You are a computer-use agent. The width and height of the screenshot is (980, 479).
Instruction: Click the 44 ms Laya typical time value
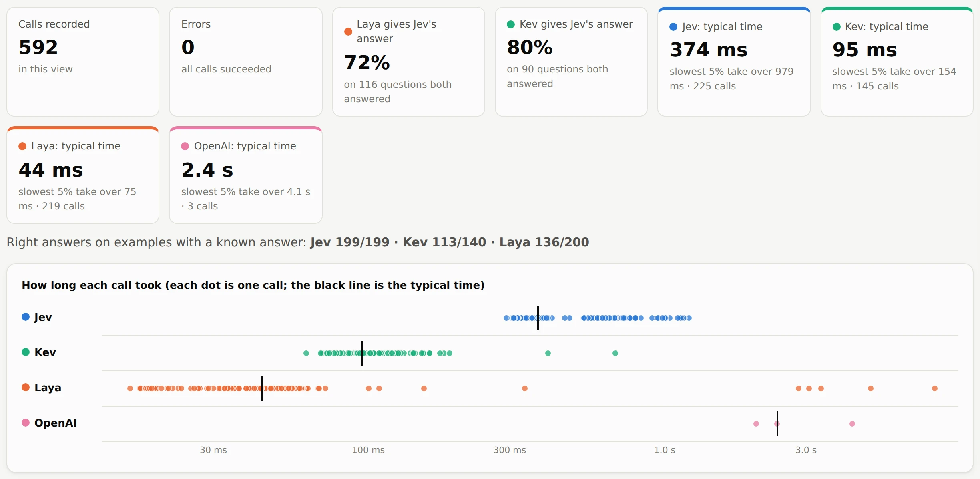51,170
